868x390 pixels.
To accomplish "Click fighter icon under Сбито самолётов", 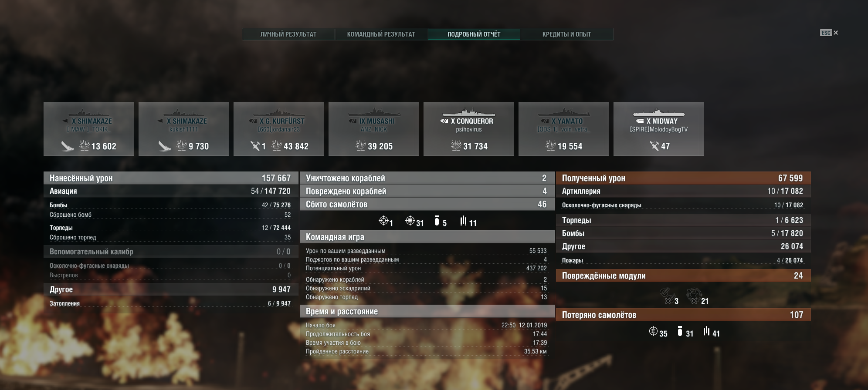I will click(383, 221).
